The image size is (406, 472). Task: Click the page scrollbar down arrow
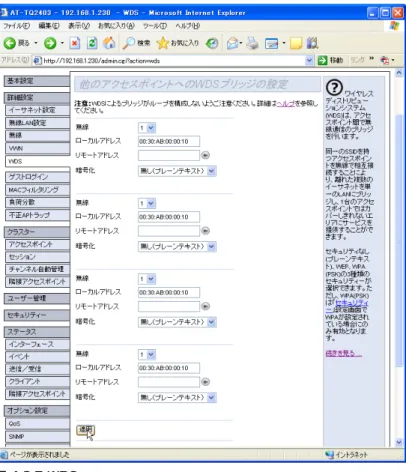(x=399, y=442)
